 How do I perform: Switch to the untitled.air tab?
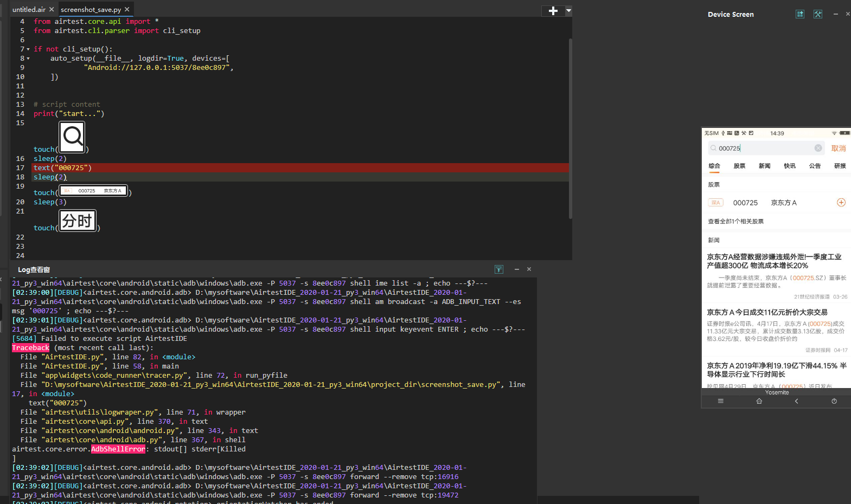click(x=29, y=9)
